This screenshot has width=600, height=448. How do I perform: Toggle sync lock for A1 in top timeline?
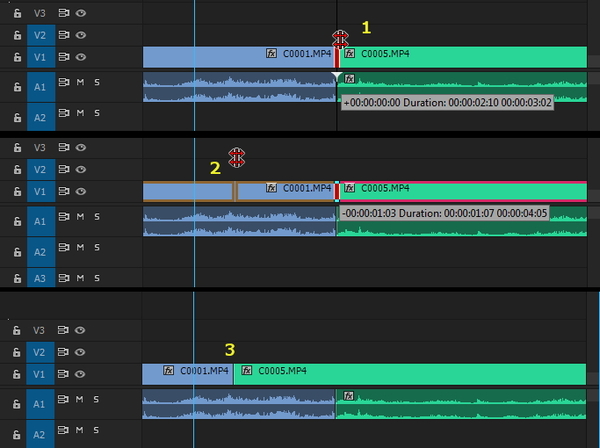tap(64, 82)
